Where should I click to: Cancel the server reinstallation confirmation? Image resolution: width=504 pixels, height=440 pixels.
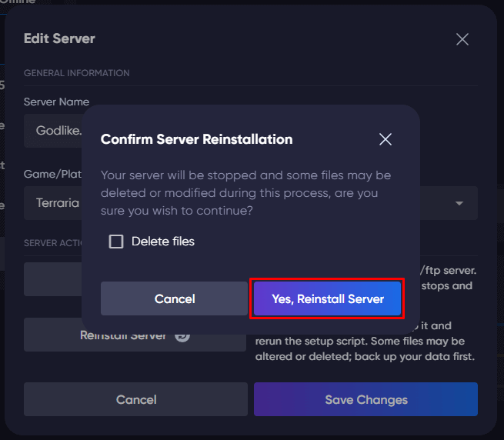174,298
